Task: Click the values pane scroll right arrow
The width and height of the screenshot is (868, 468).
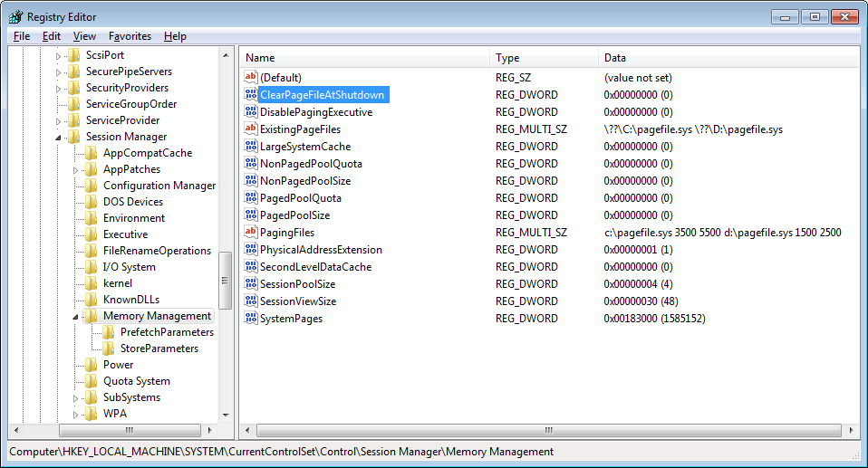Action: (x=852, y=430)
